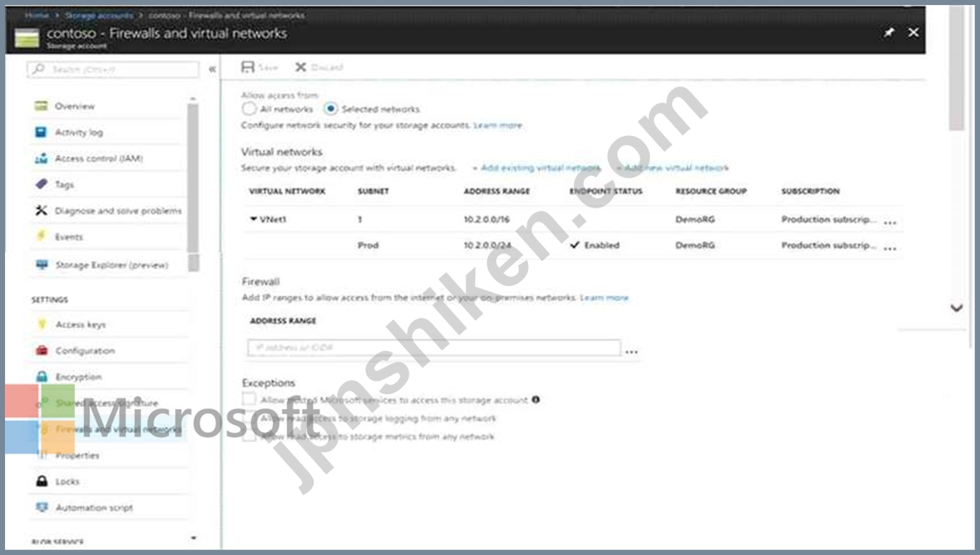Click the IP address or CIDR field
This screenshot has height=555, width=980.
click(434, 347)
